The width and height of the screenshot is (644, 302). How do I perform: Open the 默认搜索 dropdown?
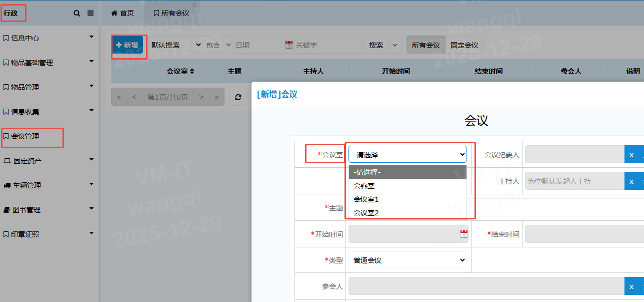(x=175, y=45)
